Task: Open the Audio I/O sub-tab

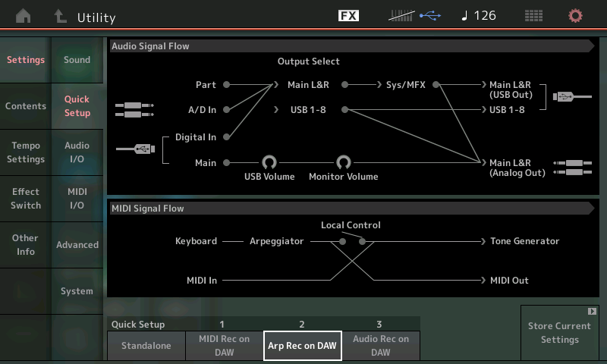Action: tap(77, 152)
